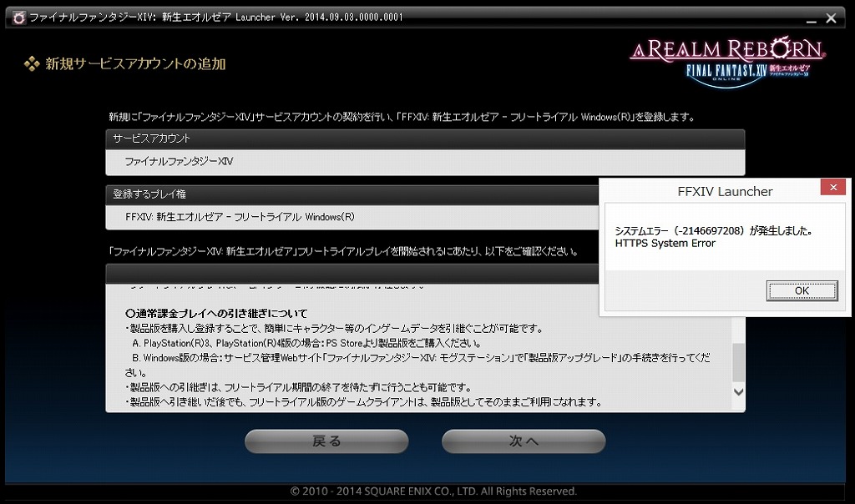Click the scroll down arrow in terms box
Screen dimensions: 855x504
(738, 391)
